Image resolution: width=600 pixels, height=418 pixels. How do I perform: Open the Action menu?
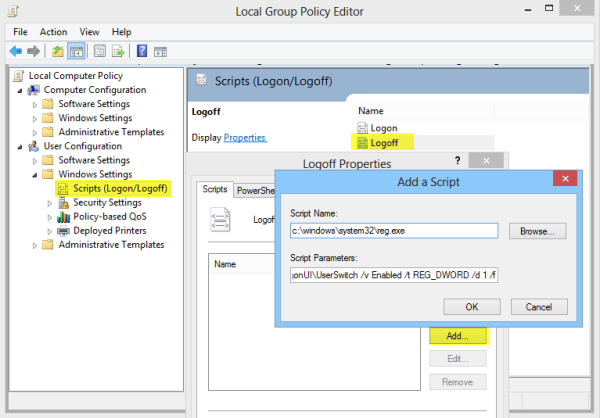click(53, 32)
